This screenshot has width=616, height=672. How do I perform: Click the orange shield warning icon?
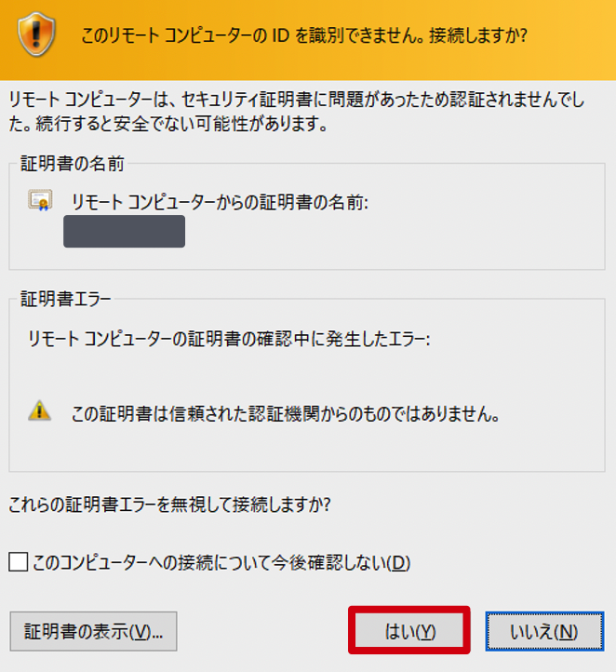[36, 34]
